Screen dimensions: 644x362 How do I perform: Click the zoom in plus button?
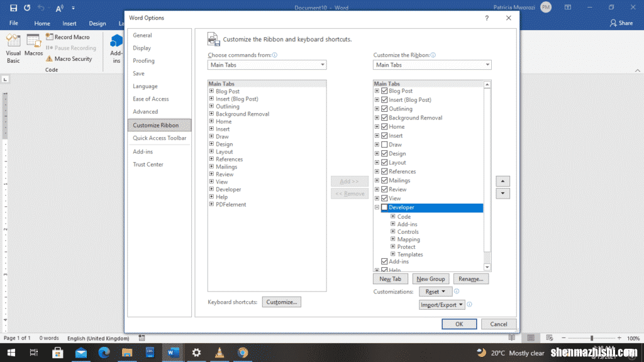619,338
